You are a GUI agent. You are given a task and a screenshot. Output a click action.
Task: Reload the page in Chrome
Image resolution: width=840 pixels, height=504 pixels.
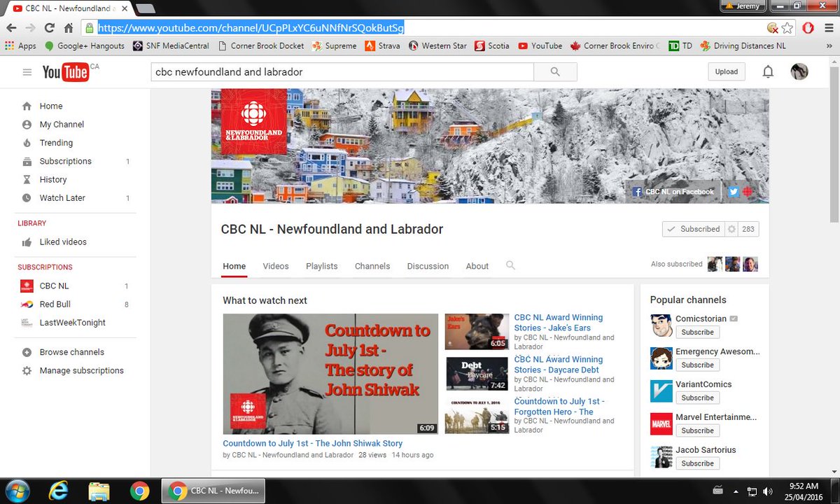(49, 28)
